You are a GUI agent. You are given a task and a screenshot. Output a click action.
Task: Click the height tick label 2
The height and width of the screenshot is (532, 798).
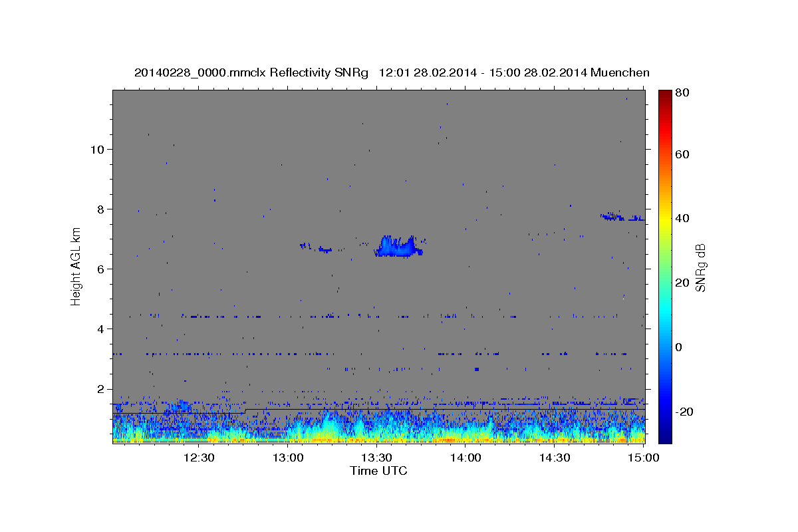(x=100, y=389)
